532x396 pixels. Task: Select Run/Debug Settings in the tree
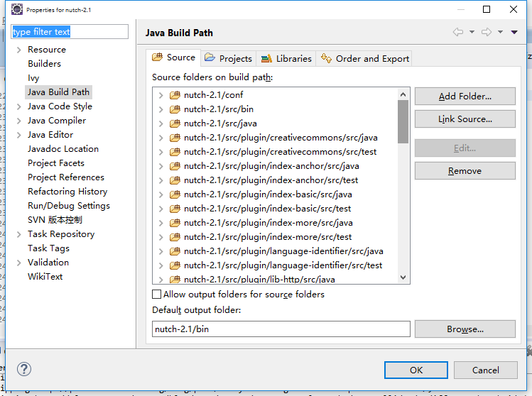69,206
